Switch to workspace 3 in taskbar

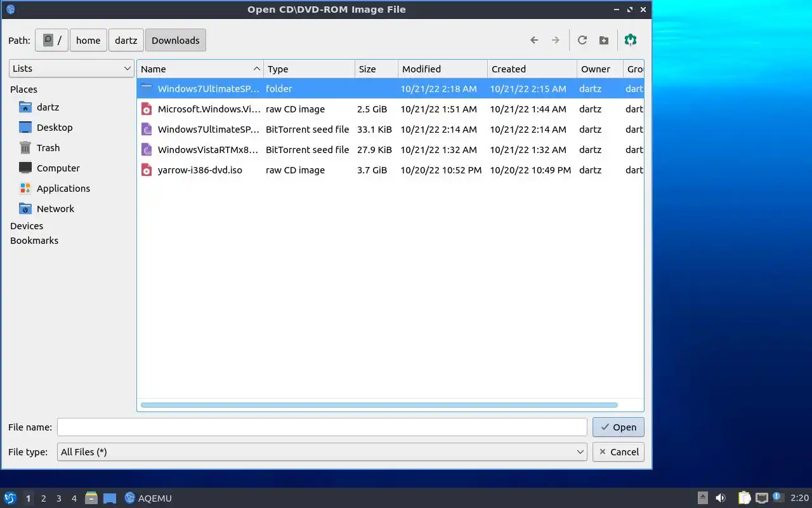click(58, 498)
